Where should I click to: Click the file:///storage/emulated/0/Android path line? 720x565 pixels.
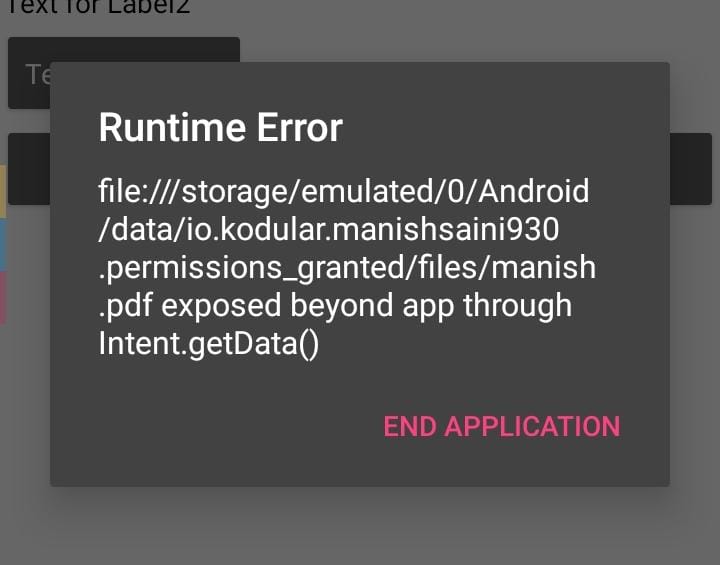click(343, 190)
